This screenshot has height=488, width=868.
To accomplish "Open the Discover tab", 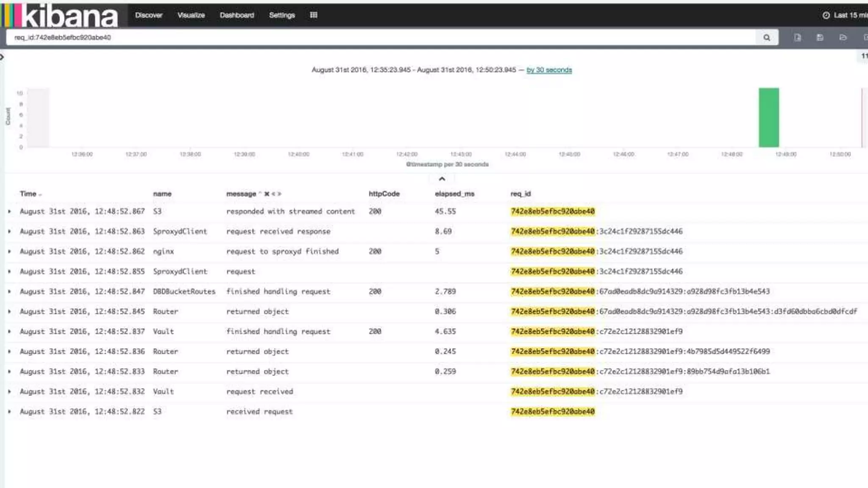I will (x=149, y=15).
